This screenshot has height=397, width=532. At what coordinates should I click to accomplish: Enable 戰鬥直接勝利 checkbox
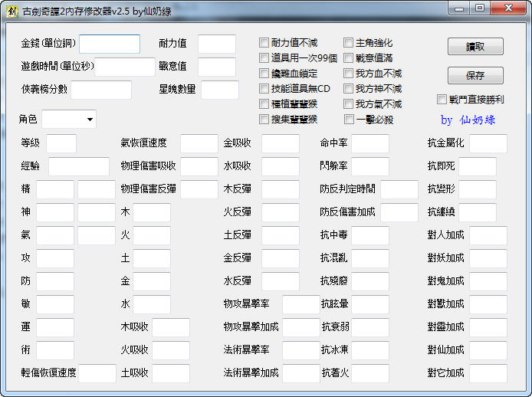[442, 100]
